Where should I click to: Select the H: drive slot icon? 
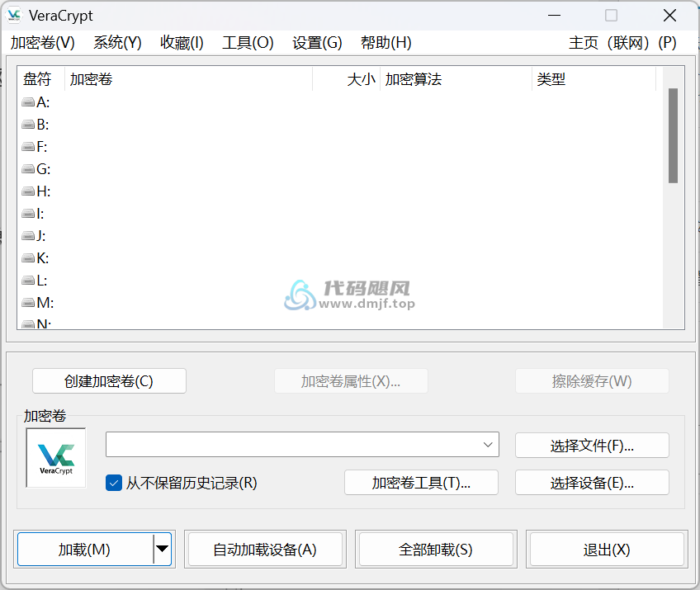[28, 191]
